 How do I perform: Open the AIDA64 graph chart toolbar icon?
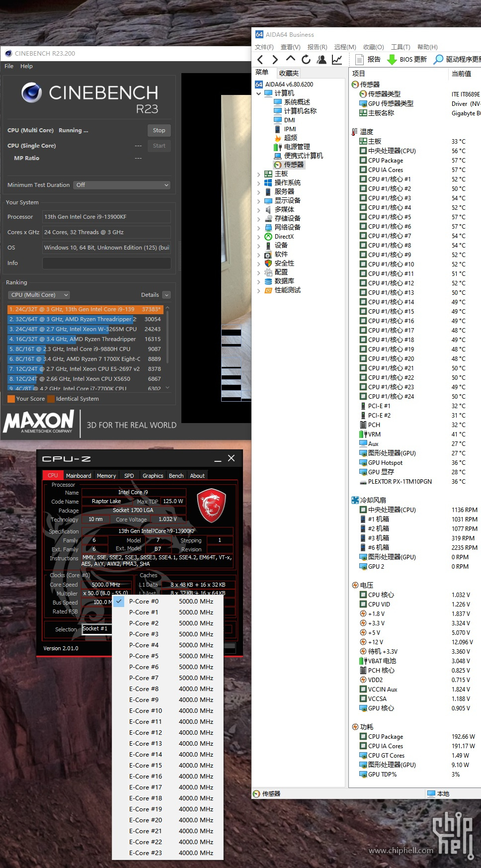[x=337, y=60]
